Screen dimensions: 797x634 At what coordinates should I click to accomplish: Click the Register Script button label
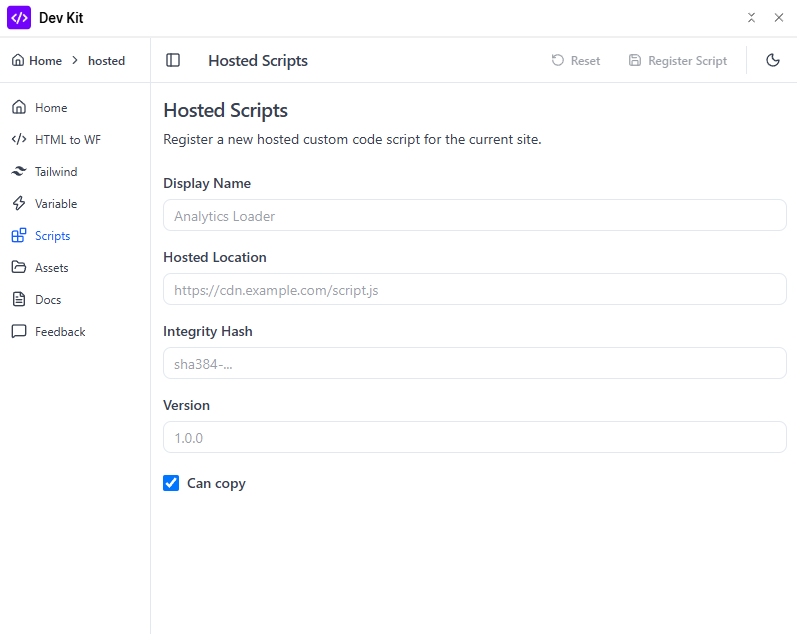tap(687, 61)
